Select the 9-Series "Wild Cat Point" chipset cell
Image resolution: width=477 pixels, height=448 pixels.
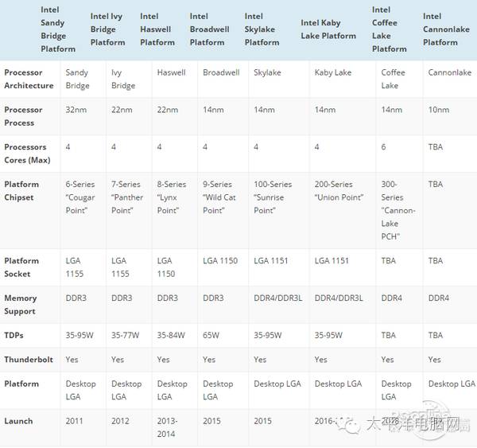coord(219,197)
